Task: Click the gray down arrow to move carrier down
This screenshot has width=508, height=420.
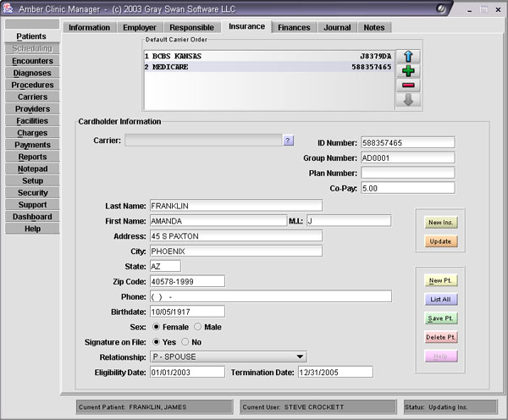Action: 408,100
